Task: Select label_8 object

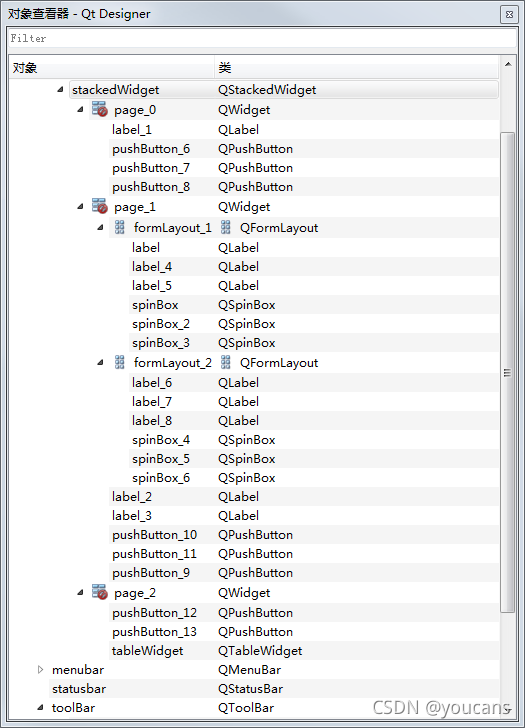Action: tap(152, 421)
